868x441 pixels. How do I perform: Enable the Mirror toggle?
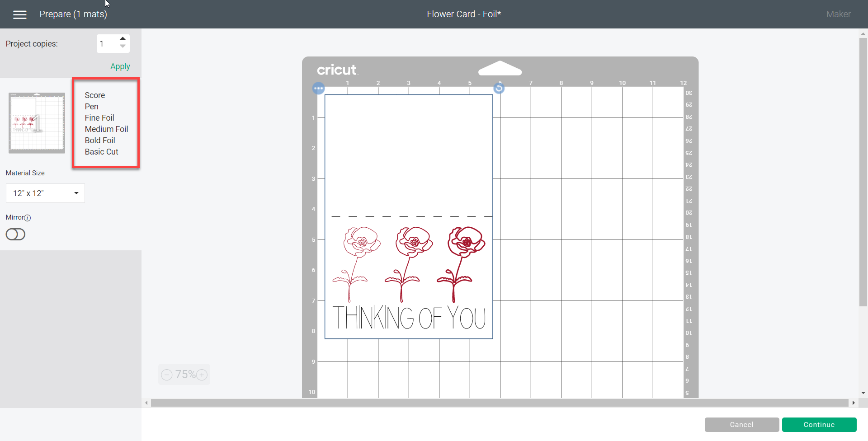coord(15,234)
